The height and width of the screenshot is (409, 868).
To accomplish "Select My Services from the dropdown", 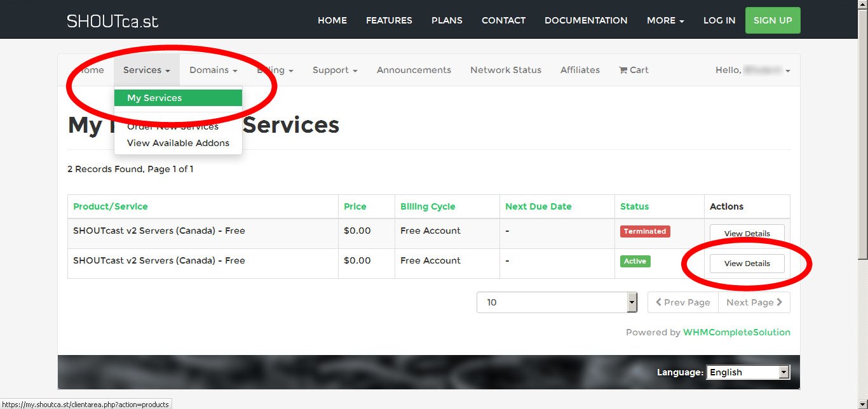I will coord(178,98).
